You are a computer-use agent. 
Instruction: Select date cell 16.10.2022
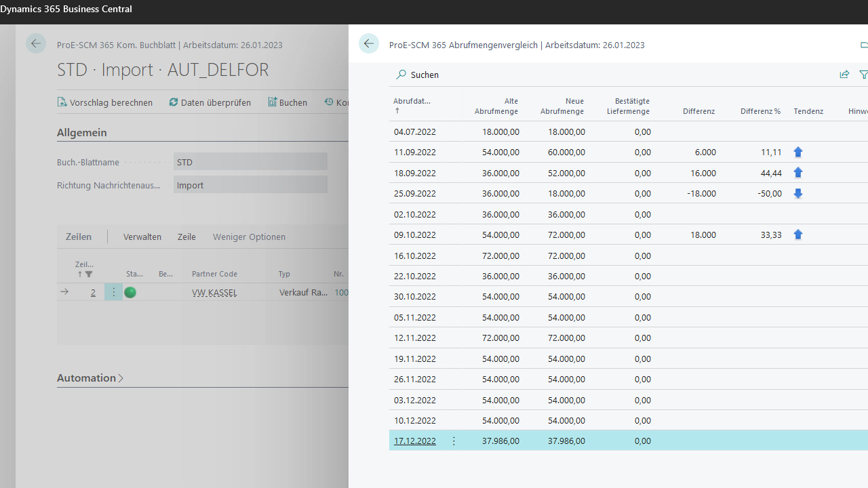pyautogui.click(x=415, y=256)
